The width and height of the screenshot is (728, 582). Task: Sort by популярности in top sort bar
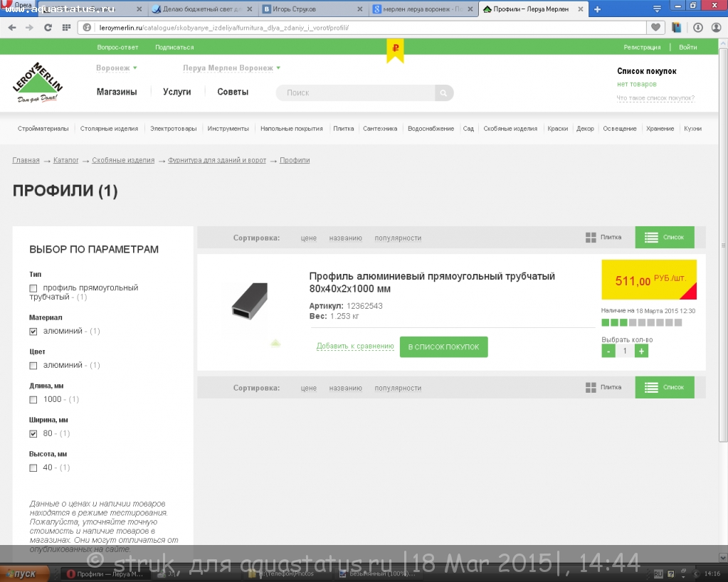click(x=398, y=238)
